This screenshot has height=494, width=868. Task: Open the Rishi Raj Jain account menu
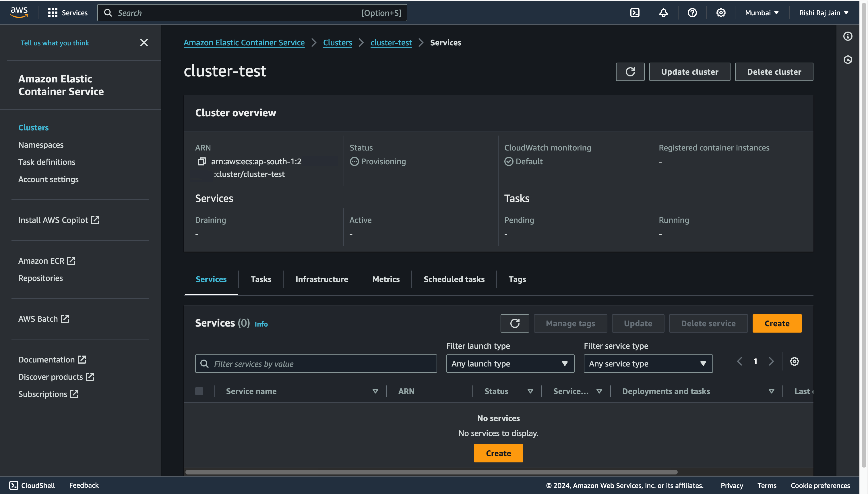(824, 13)
